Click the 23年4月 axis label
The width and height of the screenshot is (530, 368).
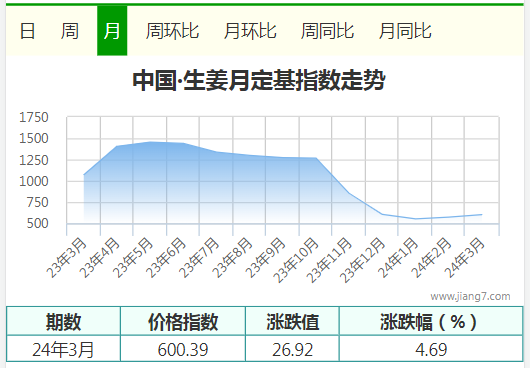99,258
